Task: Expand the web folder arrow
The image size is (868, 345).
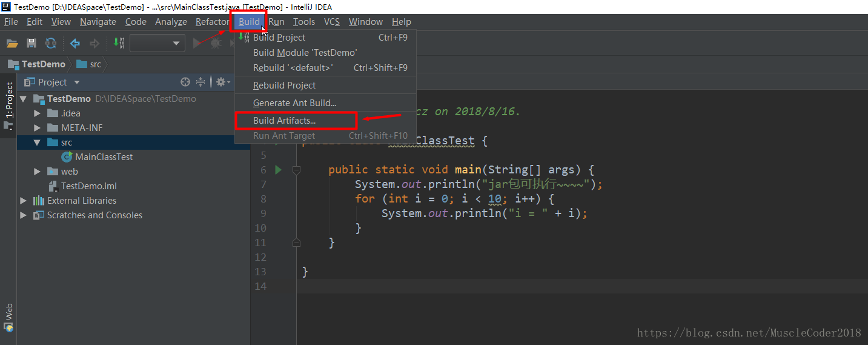Action: [38, 172]
